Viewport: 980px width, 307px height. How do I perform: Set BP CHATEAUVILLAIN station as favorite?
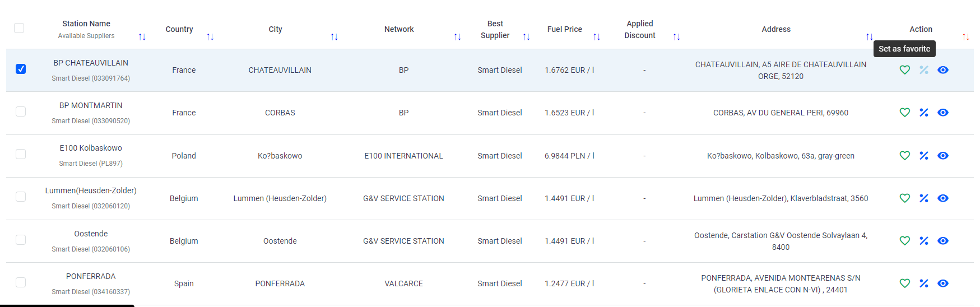904,70
